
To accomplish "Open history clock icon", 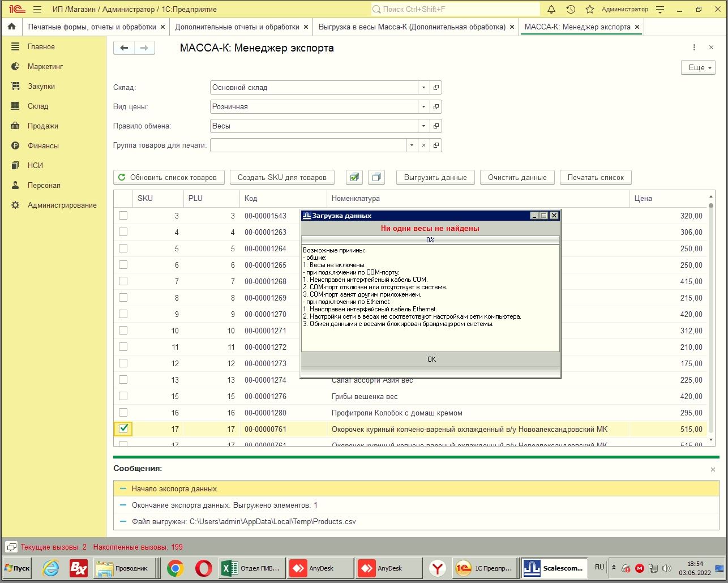I will [571, 9].
